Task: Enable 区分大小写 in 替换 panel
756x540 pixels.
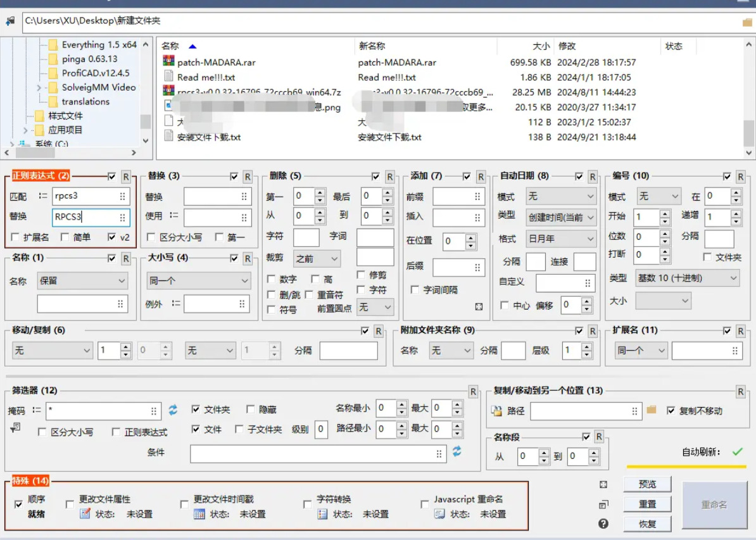Action: pos(151,237)
